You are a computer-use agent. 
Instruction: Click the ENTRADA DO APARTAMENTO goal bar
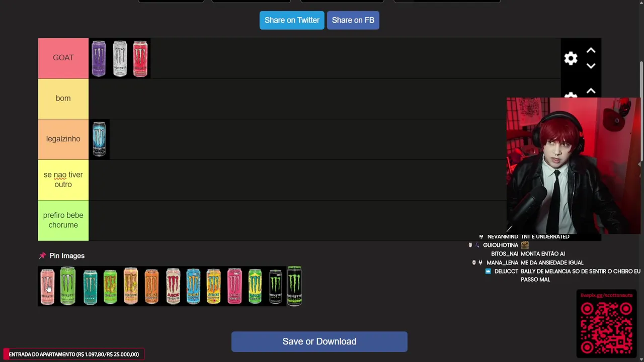pos(74,354)
